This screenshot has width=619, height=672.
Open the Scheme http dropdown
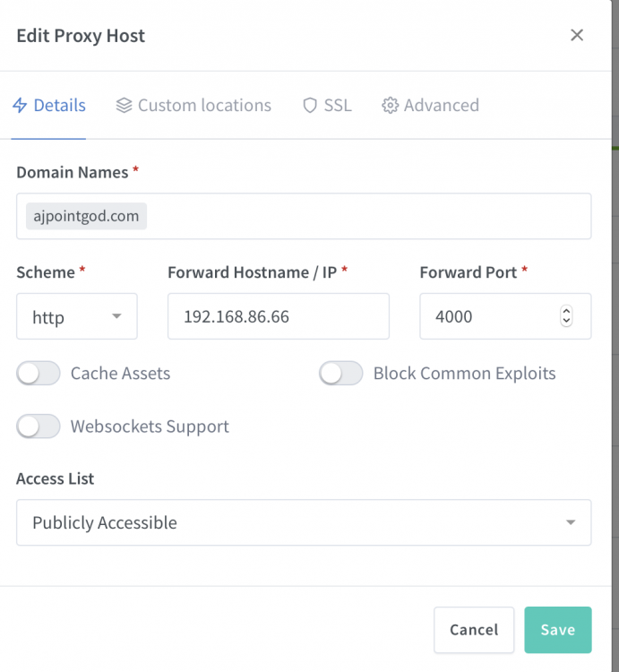pyautogui.click(x=77, y=316)
